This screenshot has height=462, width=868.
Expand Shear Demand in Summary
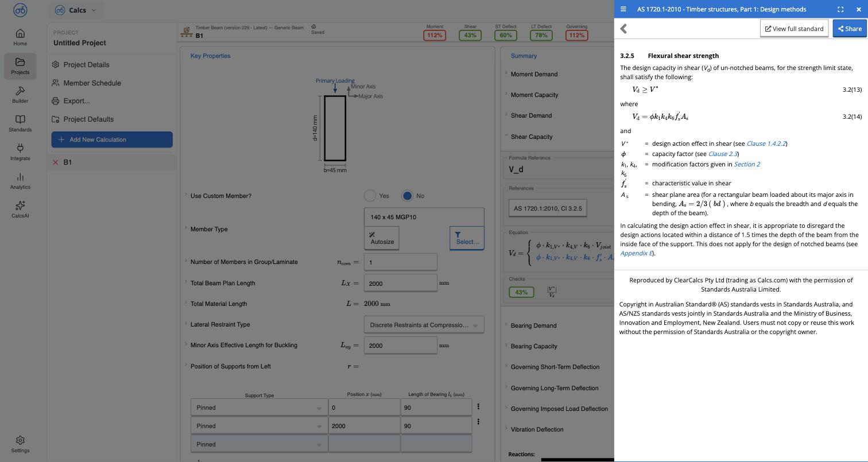coord(531,115)
